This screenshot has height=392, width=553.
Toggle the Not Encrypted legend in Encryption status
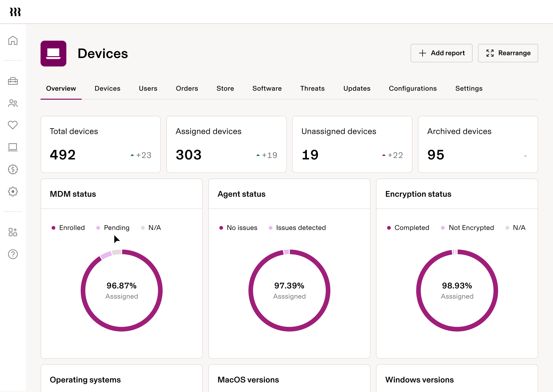click(x=467, y=228)
